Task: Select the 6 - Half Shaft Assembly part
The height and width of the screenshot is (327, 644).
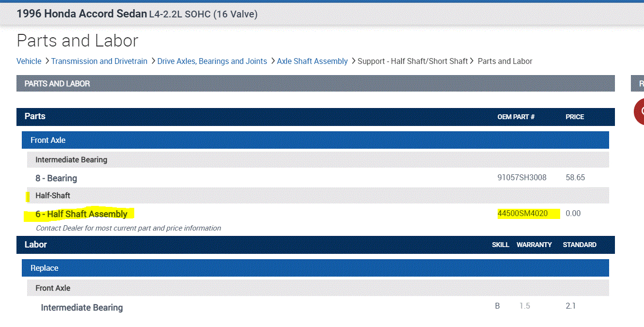Action: (81, 214)
